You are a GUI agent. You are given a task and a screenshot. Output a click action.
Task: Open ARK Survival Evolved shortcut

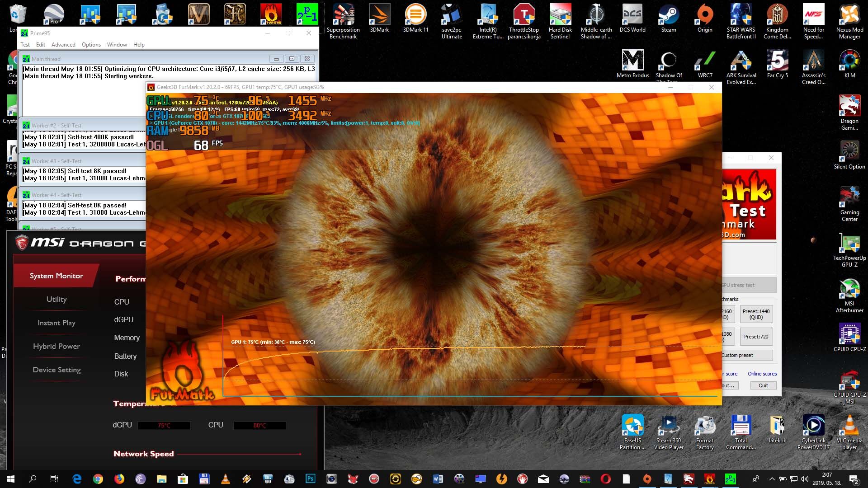[741, 67]
